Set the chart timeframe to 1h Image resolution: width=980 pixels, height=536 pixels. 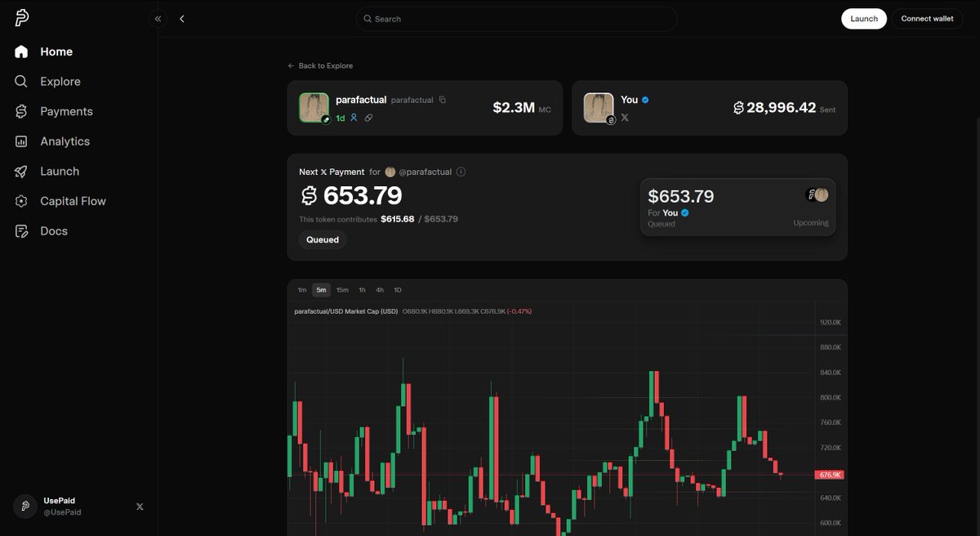coord(362,290)
